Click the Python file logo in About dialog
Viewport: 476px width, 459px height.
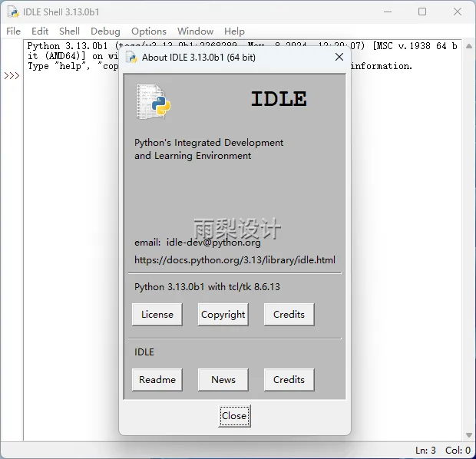154,101
